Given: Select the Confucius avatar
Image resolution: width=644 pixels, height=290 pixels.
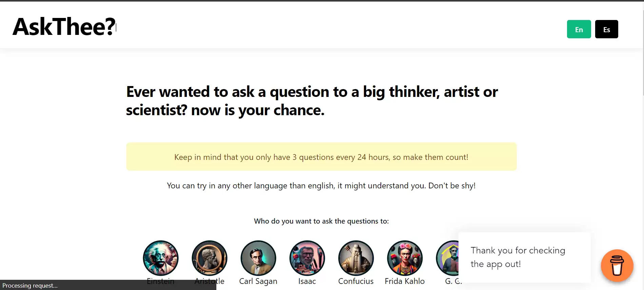Looking at the screenshot, I should 356,258.
